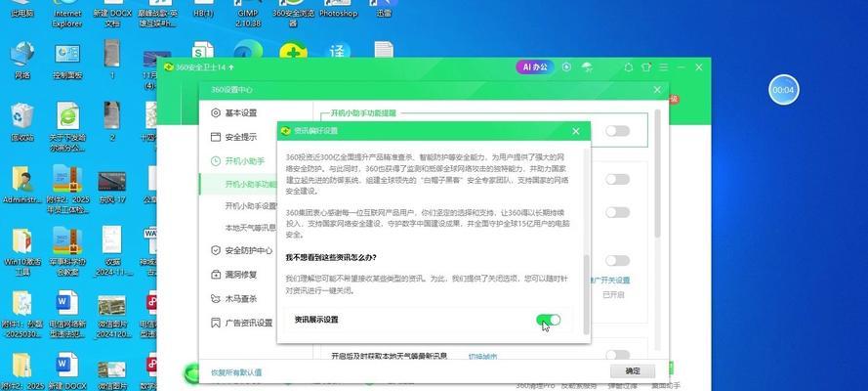Screen dimensions: 868x391
Task: Expand 广告资讯设置 in settings sidebar
Action: (249, 323)
